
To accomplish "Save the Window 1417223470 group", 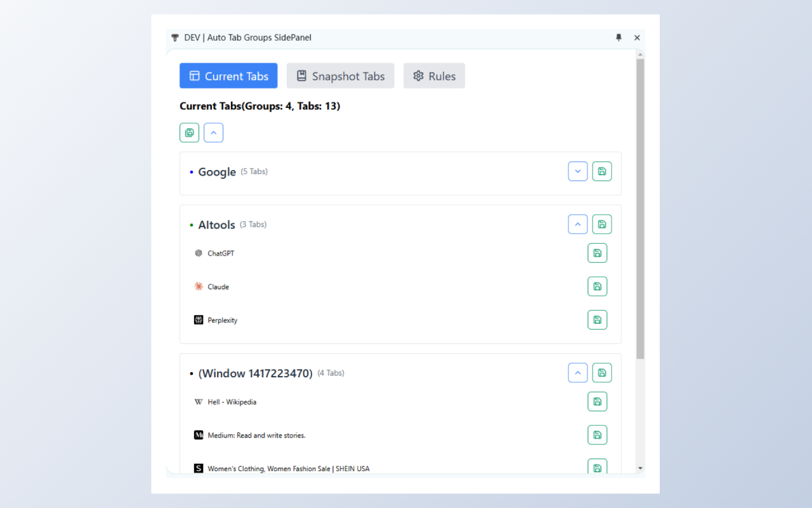I will point(601,373).
